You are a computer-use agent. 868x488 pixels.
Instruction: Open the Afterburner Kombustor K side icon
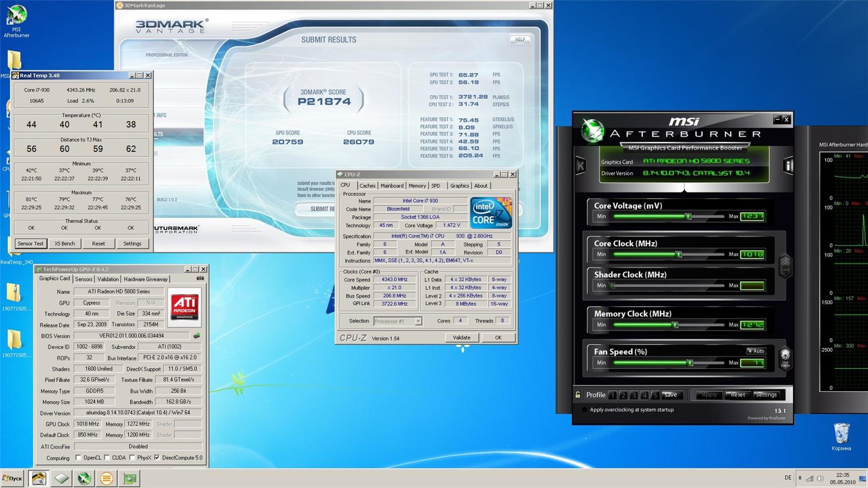[580, 166]
